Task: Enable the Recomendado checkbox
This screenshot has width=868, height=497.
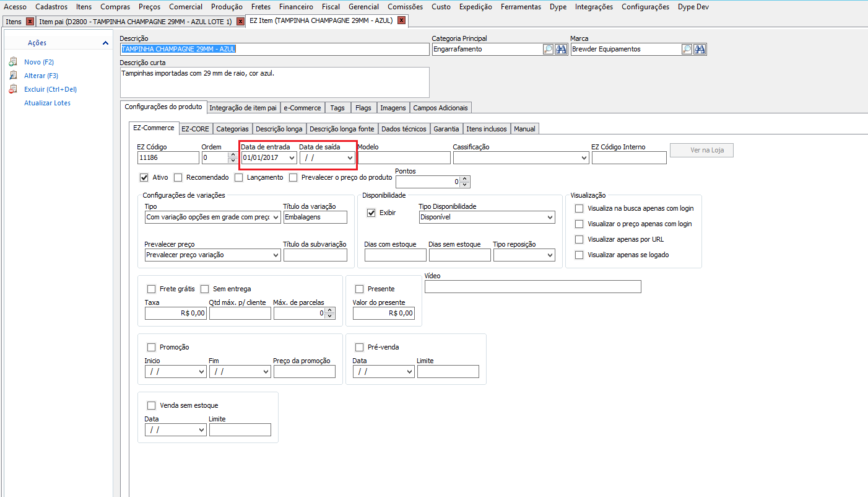Action: point(178,178)
